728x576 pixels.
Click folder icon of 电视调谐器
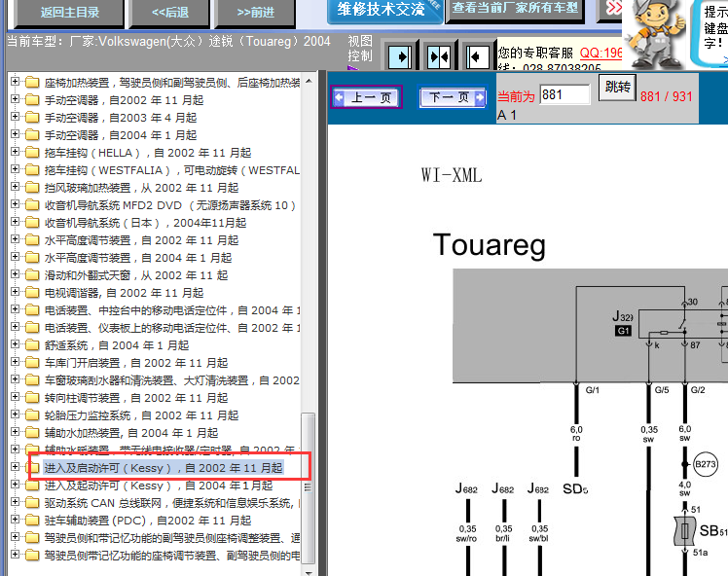tap(32, 293)
